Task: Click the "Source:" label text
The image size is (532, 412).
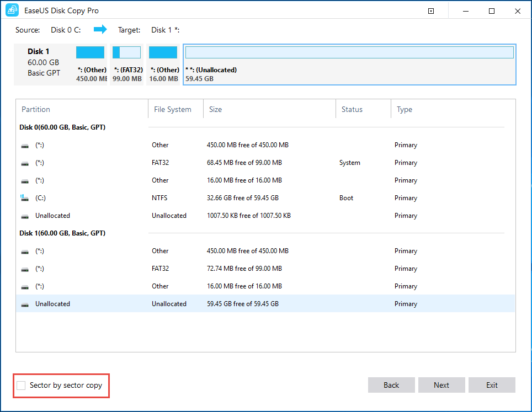Action: tap(28, 30)
